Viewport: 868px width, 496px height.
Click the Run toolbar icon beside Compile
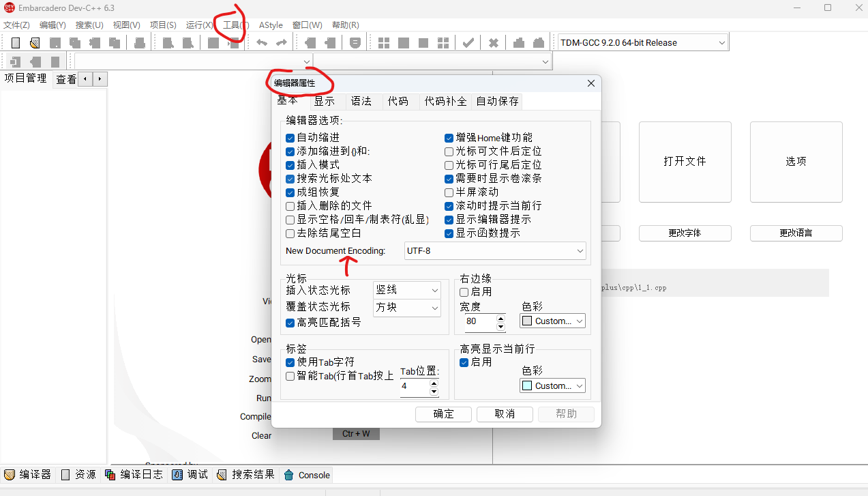click(x=404, y=42)
